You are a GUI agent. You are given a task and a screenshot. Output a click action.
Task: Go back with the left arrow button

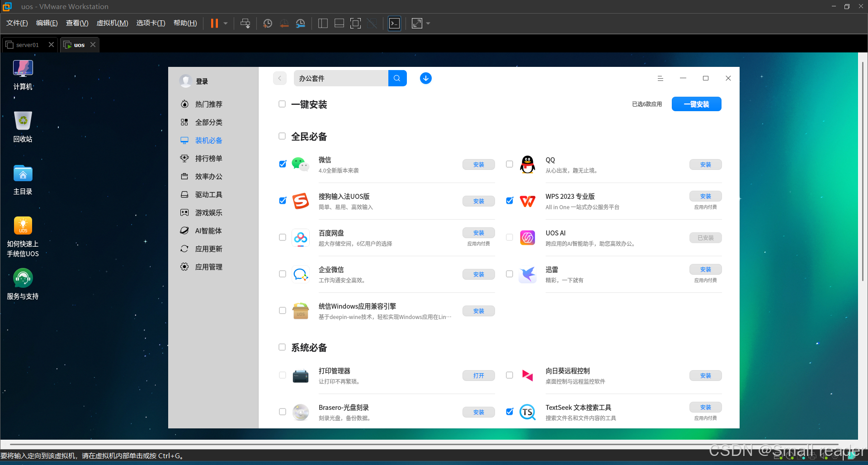280,78
